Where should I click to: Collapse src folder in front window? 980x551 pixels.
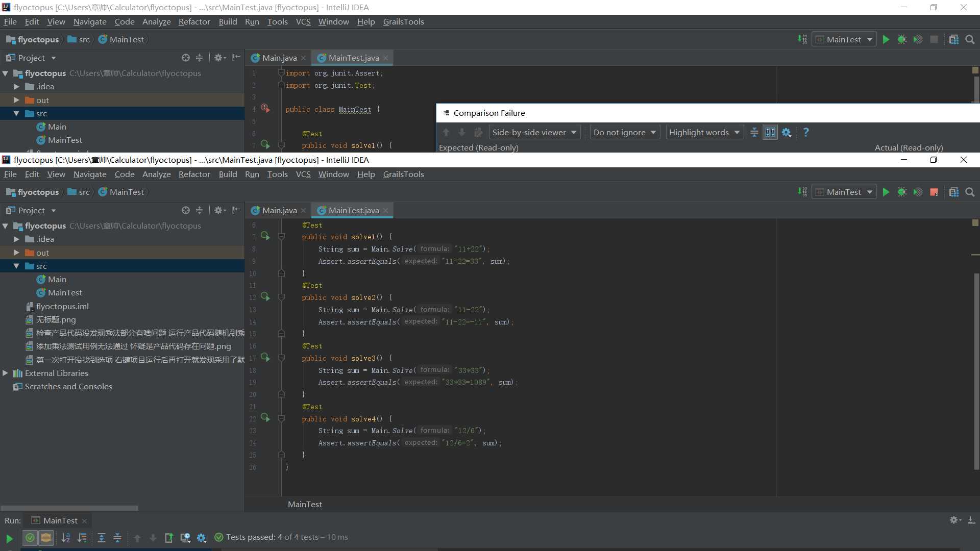(16, 266)
